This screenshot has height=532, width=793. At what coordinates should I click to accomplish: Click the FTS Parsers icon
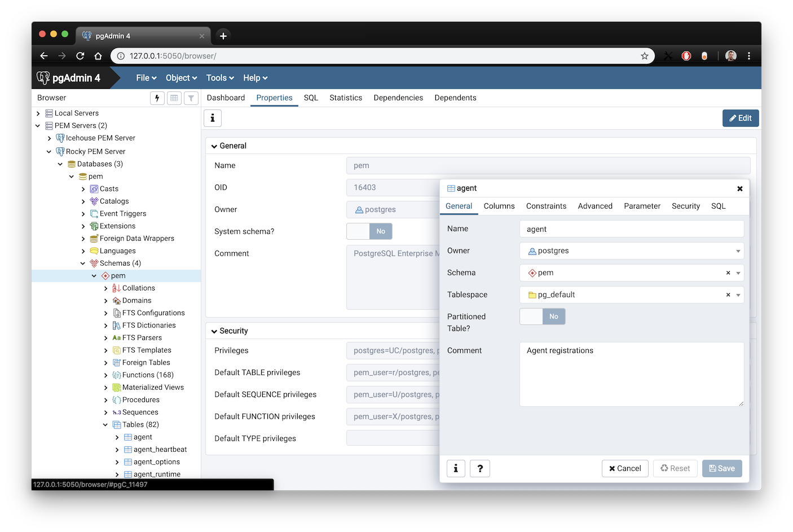point(117,338)
